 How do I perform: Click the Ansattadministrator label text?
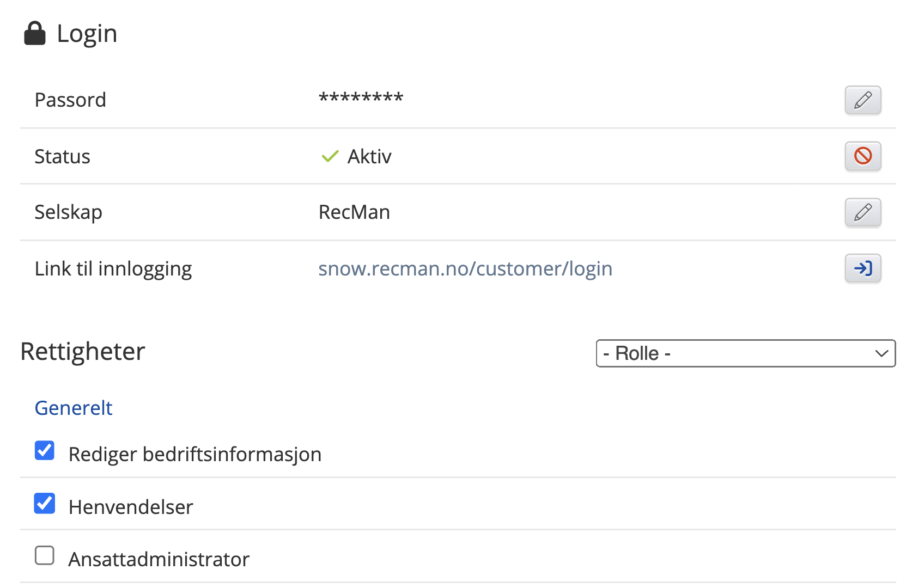(x=159, y=559)
